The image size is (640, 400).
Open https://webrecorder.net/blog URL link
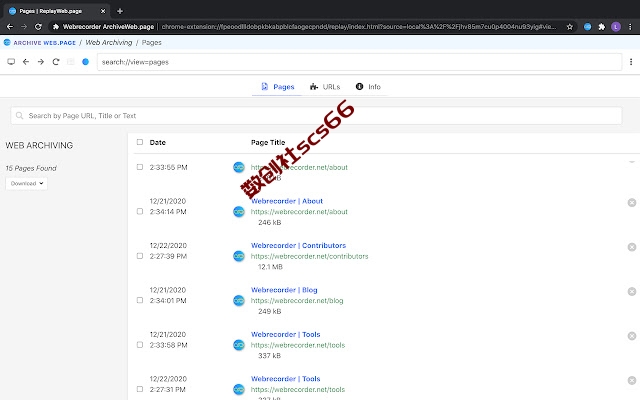tap(297, 301)
